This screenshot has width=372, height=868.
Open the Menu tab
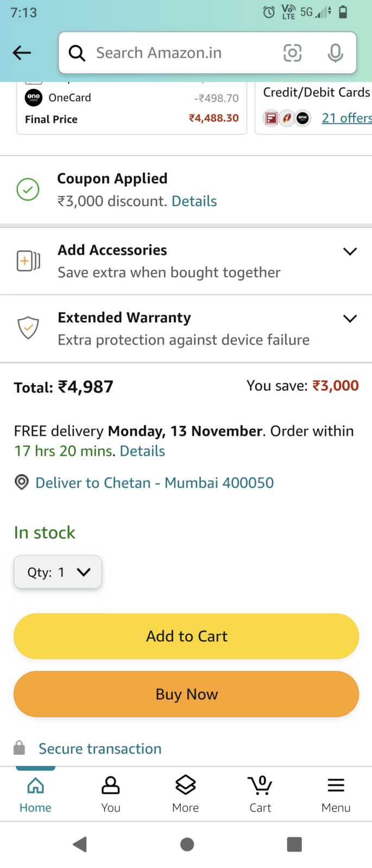pyautogui.click(x=336, y=794)
